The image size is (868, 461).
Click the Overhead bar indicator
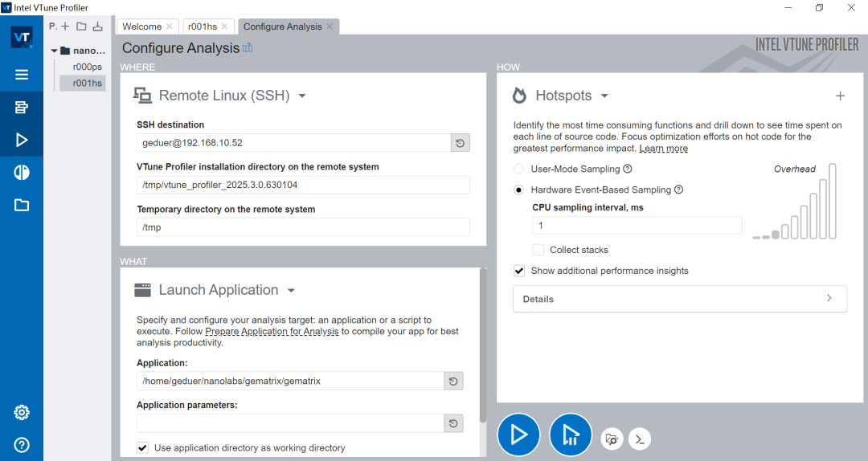tap(794, 202)
